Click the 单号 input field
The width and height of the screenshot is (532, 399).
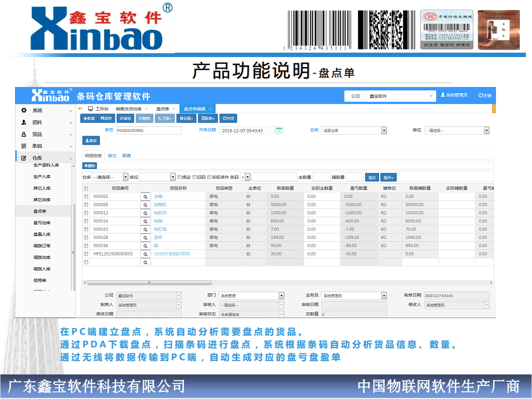[149, 130]
